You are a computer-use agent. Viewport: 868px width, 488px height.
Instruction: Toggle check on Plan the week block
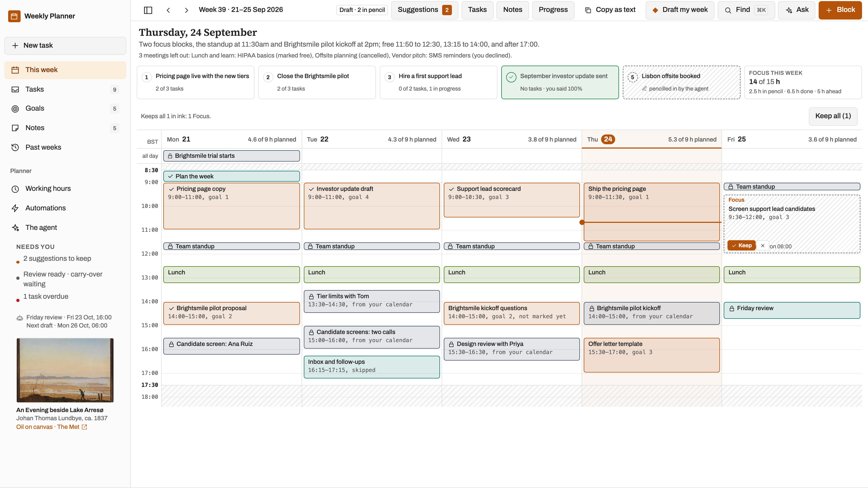(171, 176)
